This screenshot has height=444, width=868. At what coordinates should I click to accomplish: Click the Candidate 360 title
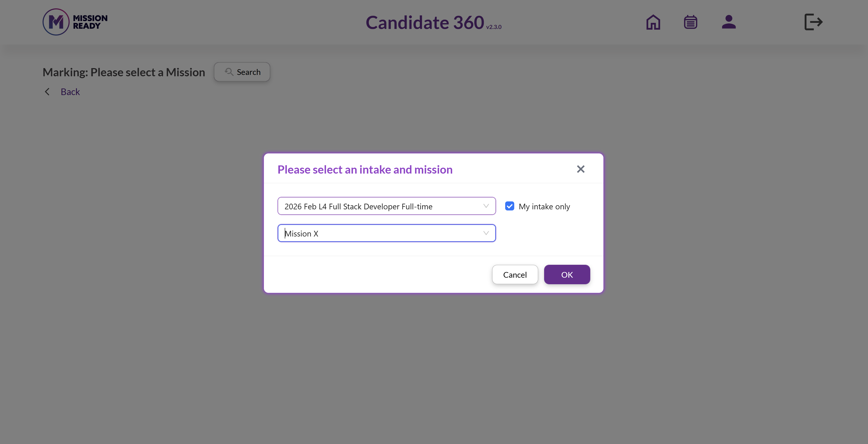425,23
